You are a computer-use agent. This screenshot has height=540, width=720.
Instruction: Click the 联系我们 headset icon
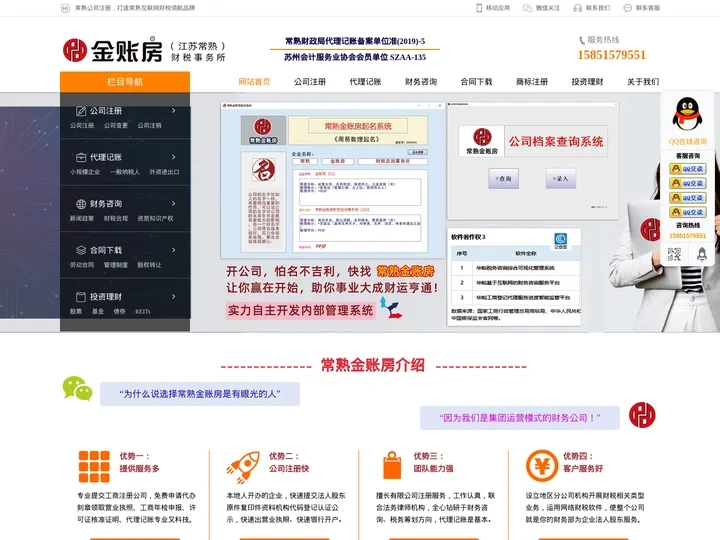(577, 8)
